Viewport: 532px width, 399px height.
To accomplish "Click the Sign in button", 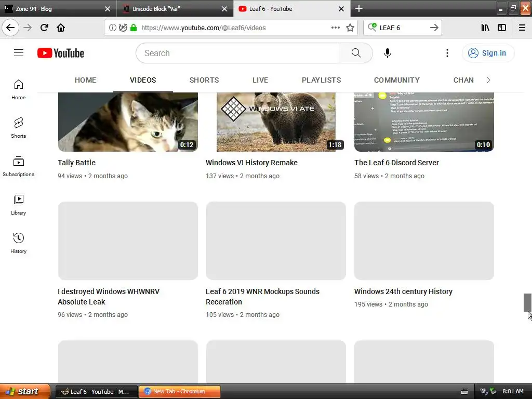I will pyautogui.click(x=488, y=53).
